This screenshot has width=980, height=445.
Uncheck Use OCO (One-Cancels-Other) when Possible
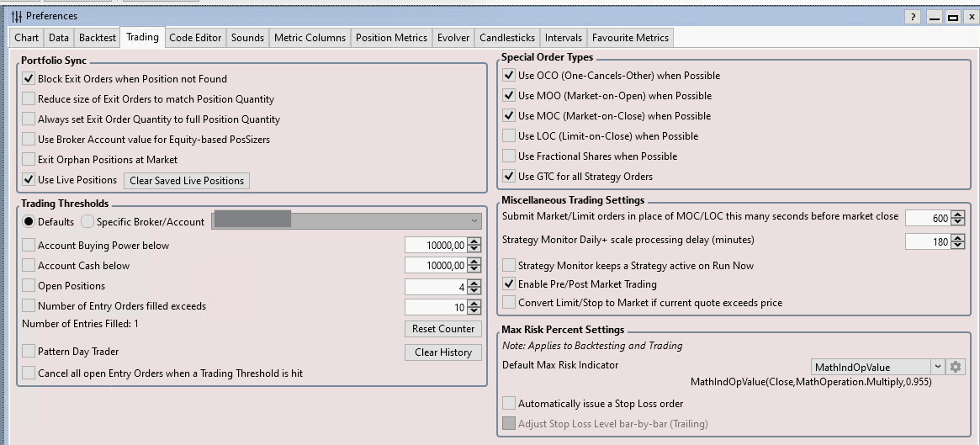[509, 76]
